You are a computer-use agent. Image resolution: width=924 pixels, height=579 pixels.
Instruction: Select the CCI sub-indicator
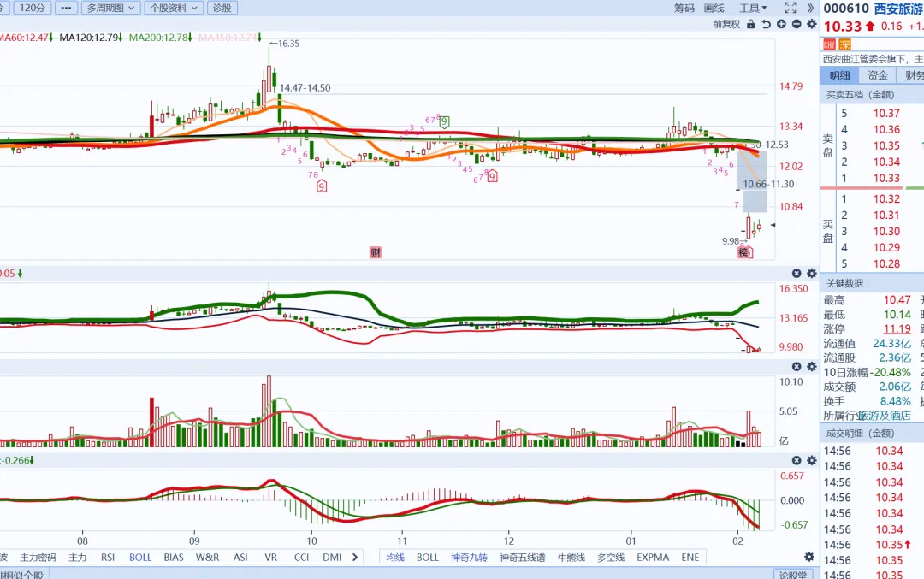(301, 558)
